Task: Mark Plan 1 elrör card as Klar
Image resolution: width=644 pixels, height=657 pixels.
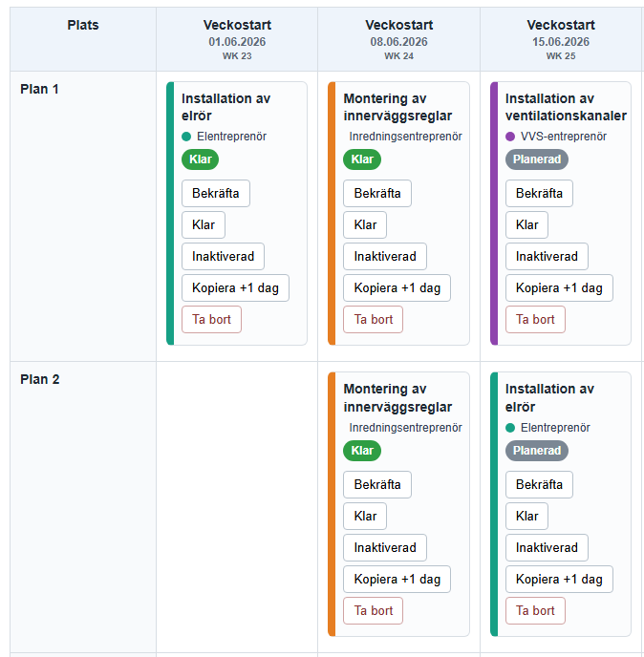Action: (204, 225)
